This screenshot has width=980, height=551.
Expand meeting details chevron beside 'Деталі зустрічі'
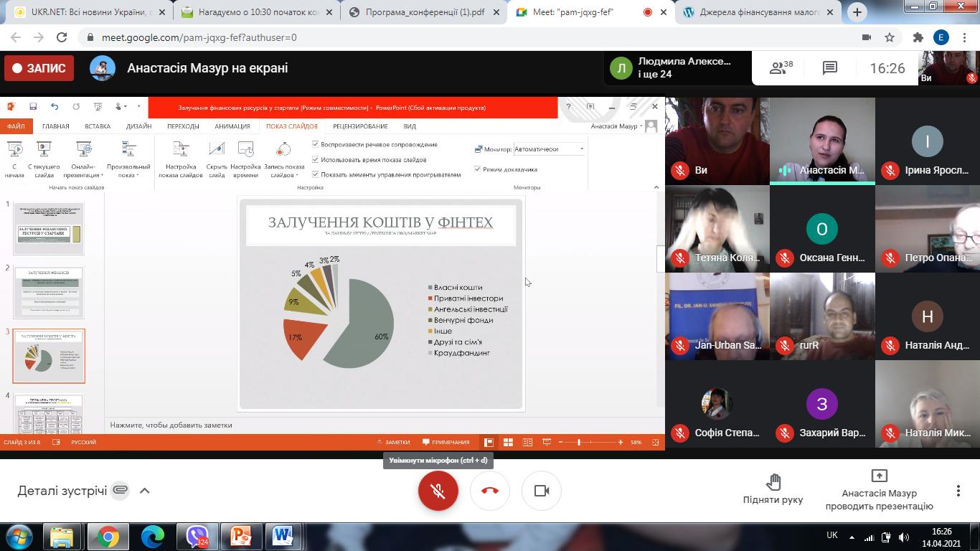pos(144,491)
